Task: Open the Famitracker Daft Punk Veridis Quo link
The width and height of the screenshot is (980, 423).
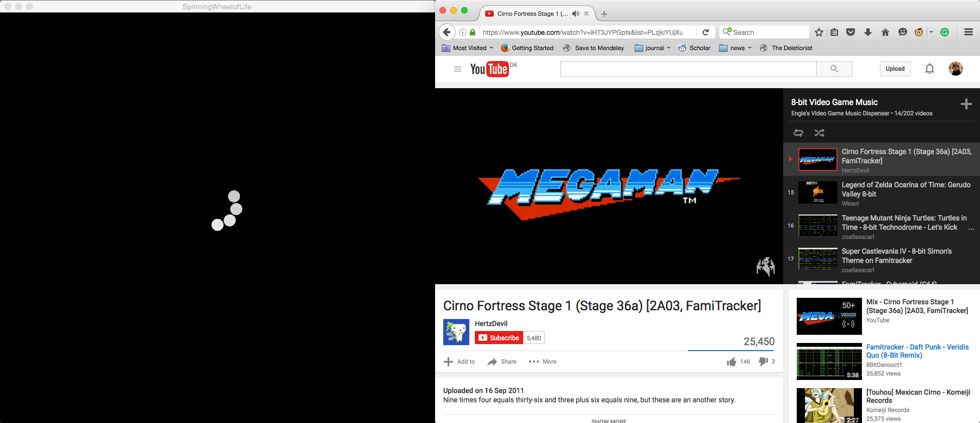Action: pos(917,351)
